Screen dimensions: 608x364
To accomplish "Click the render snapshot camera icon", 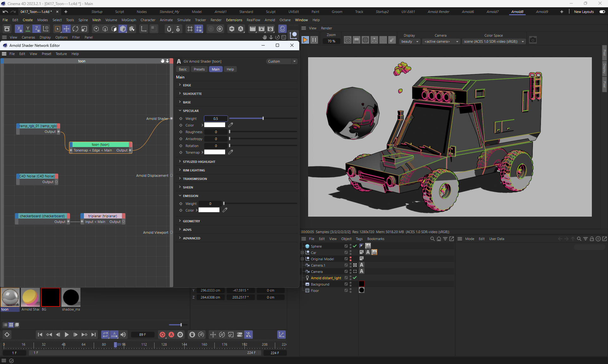I will pos(533,40).
